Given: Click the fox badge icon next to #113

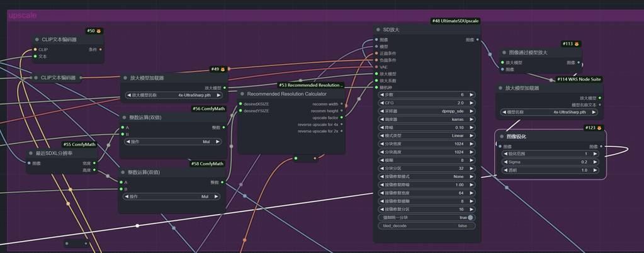Looking at the screenshot, I should 576,44.
